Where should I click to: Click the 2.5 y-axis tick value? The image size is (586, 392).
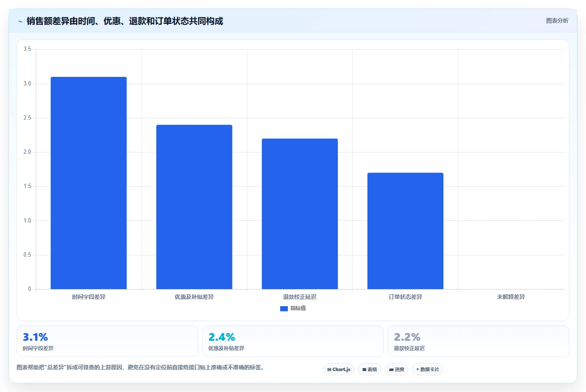[27, 118]
